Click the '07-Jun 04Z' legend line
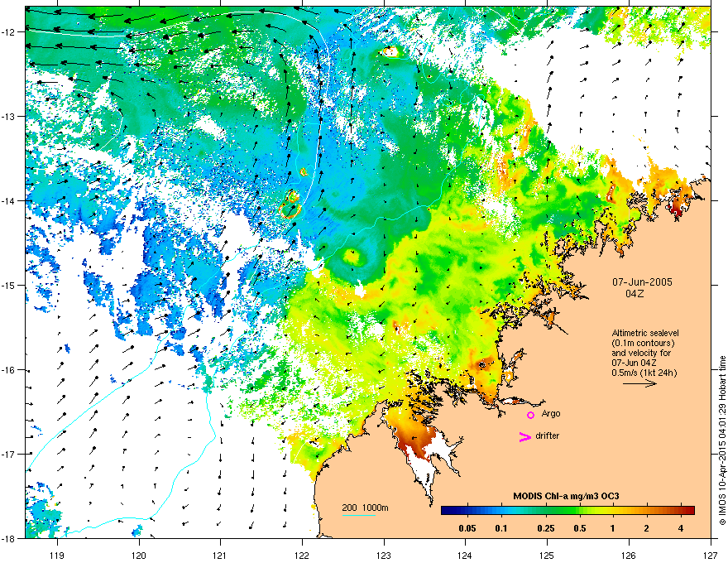 [x=634, y=363]
